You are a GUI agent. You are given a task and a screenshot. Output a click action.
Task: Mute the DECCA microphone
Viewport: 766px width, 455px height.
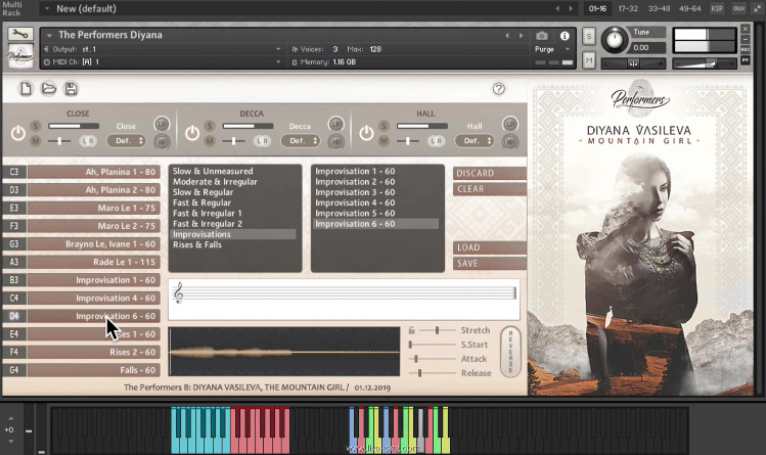(x=210, y=141)
